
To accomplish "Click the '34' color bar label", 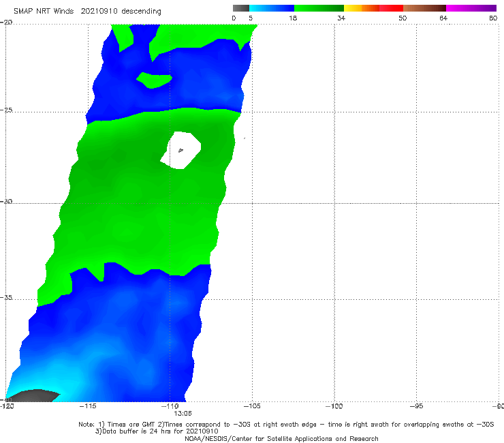I will click(341, 18).
